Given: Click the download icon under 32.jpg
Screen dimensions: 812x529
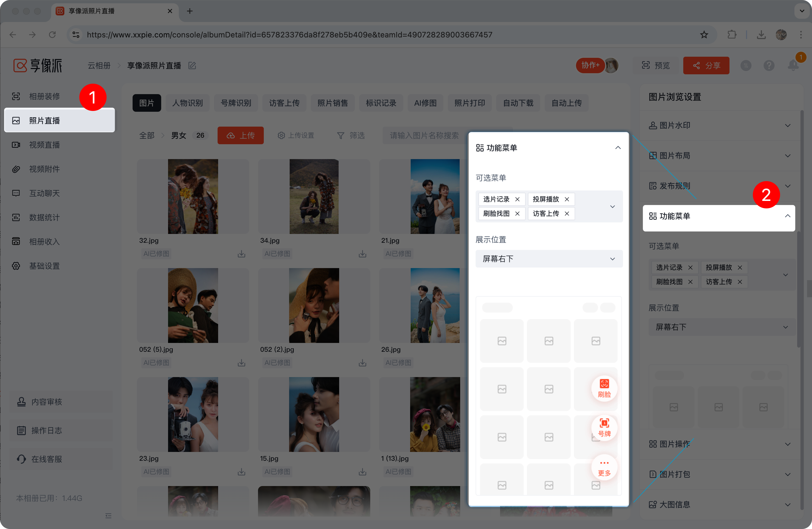Looking at the screenshot, I should [x=241, y=254].
